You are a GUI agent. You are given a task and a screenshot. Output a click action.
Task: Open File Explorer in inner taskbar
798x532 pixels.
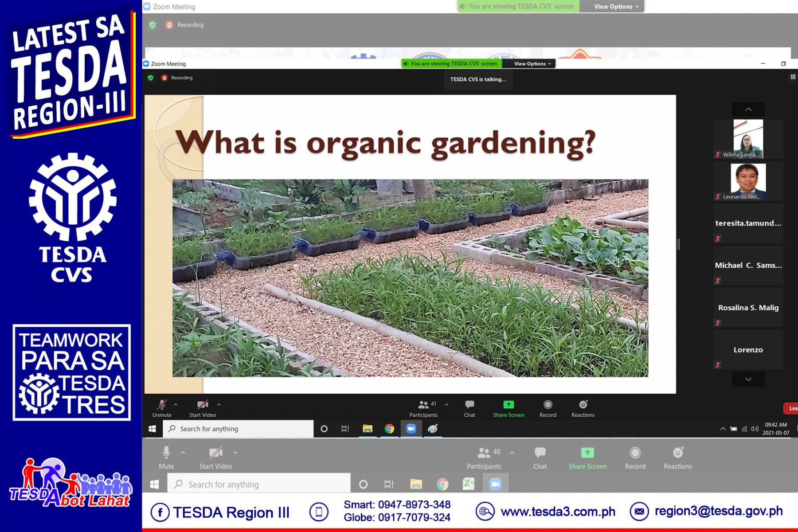tap(368, 429)
